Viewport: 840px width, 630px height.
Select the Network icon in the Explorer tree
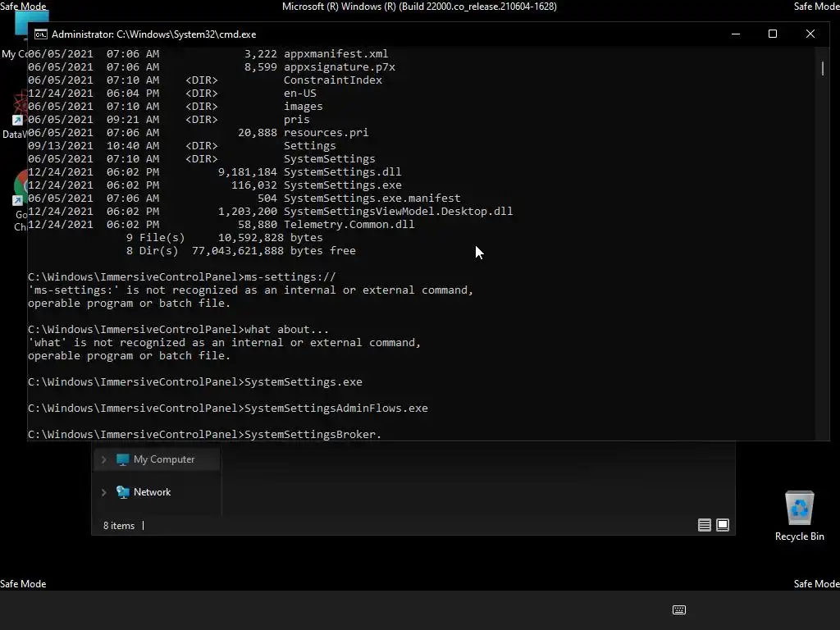tap(123, 492)
